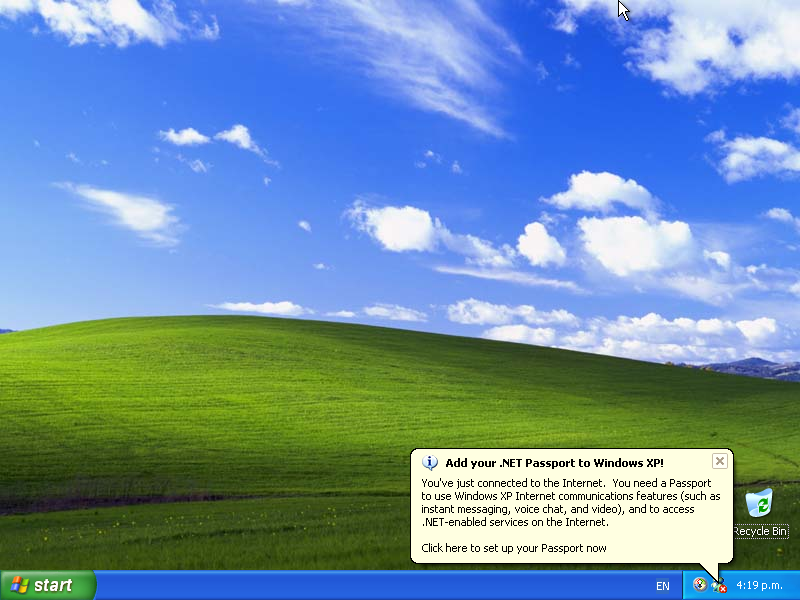Image resolution: width=800 pixels, height=600 pixels.
Task: Click the 'Recycle Bin' label text
Action: 760,531
